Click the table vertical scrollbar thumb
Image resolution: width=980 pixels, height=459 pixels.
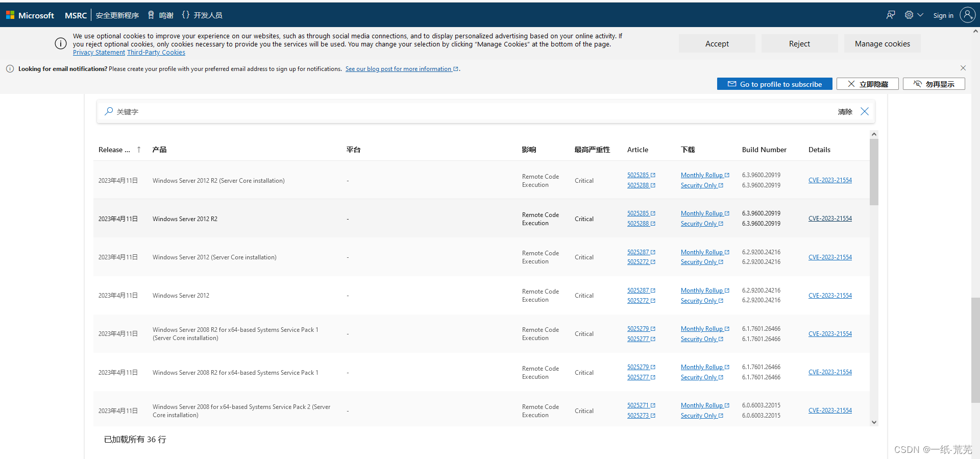pos(874,172)
